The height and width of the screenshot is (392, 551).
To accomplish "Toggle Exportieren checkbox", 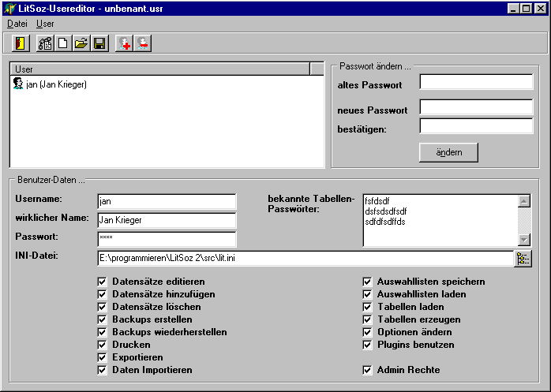I will coord(102,357).
